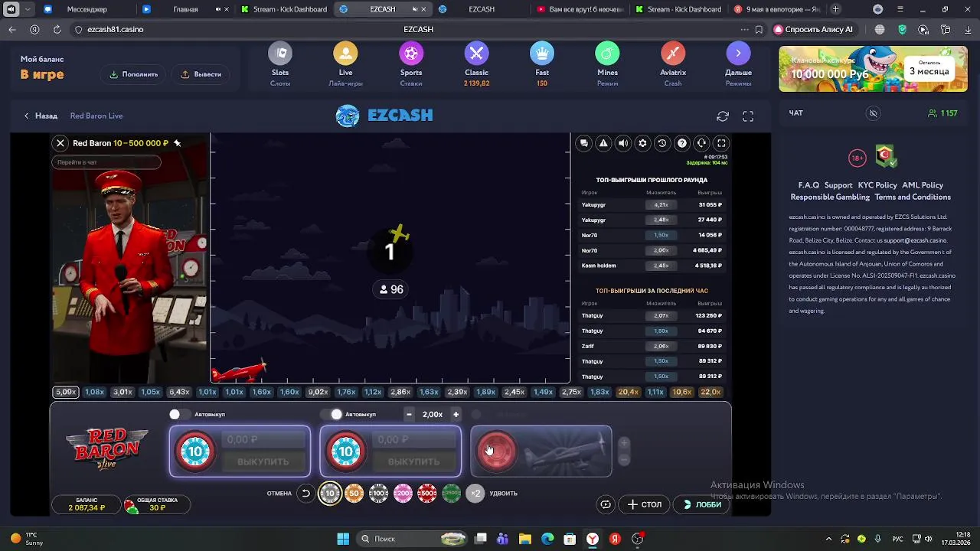Toggle Автовыкуп on the first bet panel
The width and height of the screenshot is (980, 551).
tap(179, 414)
